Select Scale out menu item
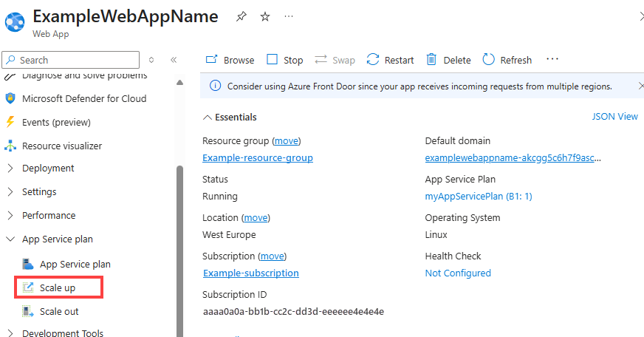The width and height of the screenshot is (644, 337). (x=59, y=311)
